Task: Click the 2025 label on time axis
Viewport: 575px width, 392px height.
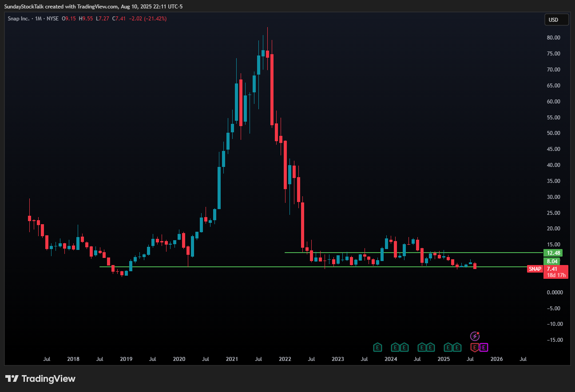Action: (444, 359)
